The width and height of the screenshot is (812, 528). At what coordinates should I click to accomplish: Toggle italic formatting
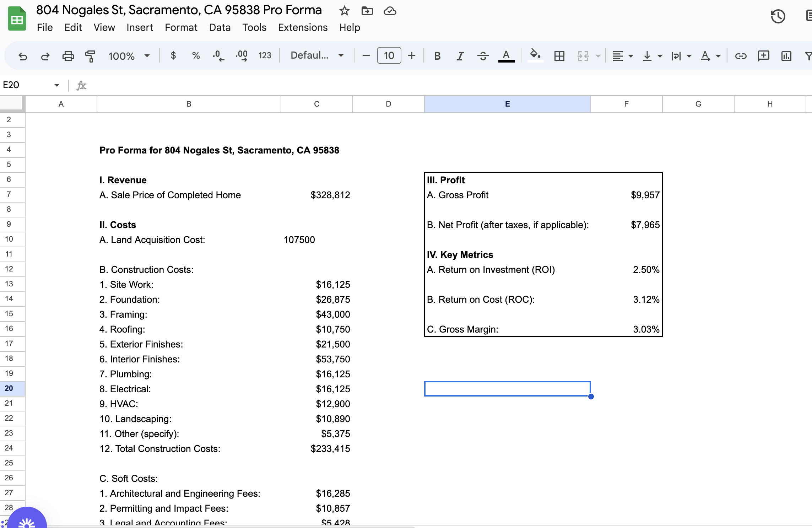pyautogui.click(x=460, y=56)
